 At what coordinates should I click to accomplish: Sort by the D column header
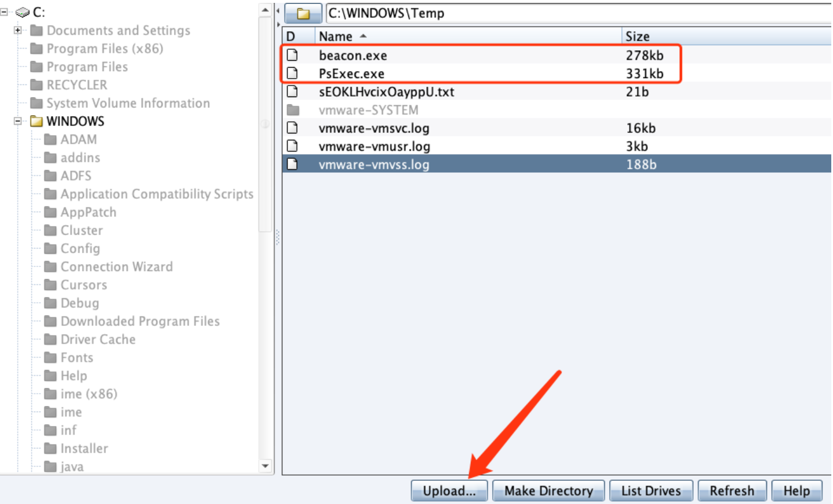pyautogui.click(x=299, y=36)
